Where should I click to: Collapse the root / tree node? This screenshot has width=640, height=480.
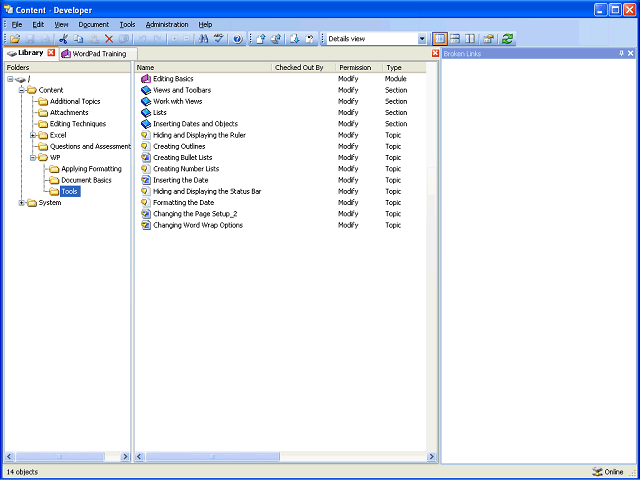pyautogui.click(x=10, y=79)
